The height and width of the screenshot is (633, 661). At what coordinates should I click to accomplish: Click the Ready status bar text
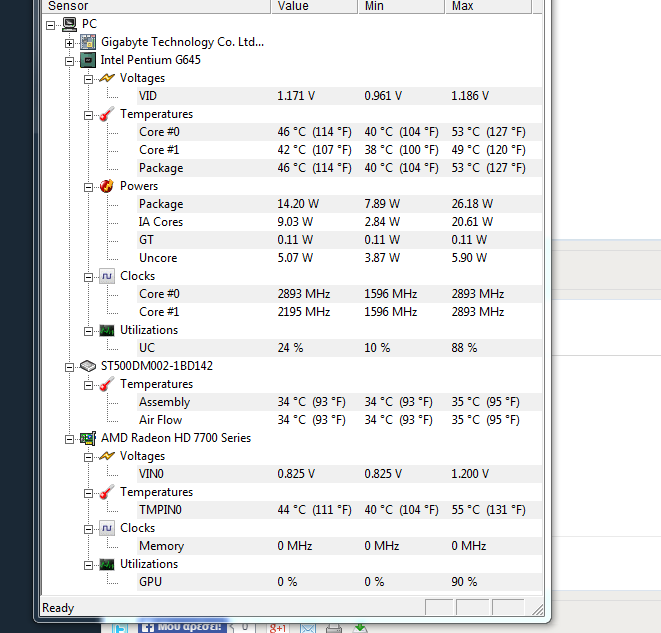click(x=58, y=608)
